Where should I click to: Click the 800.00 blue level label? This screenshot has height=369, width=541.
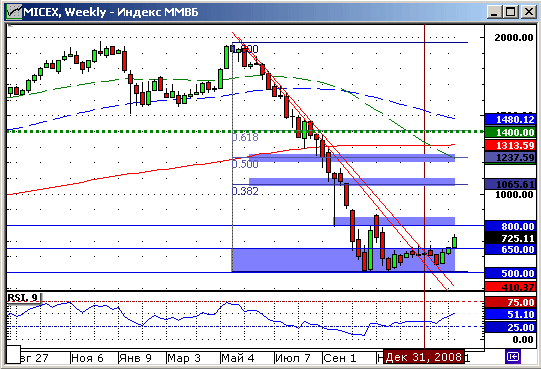(510, 226)
